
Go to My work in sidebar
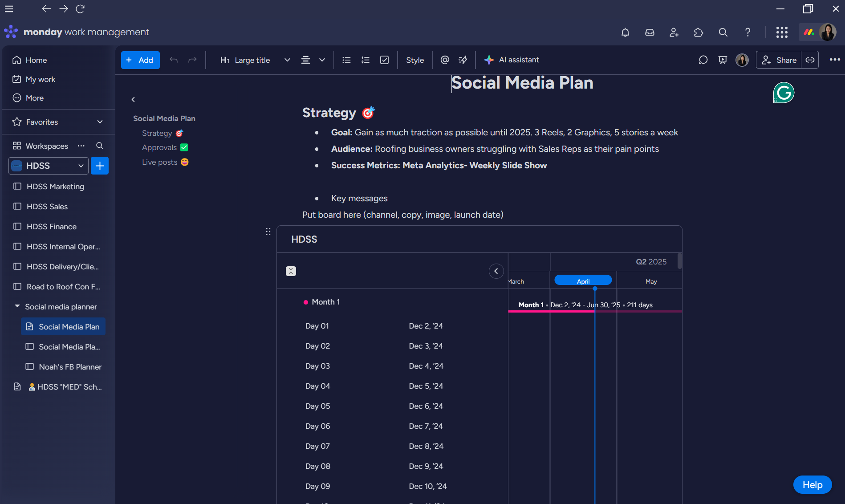click(40, 79)
